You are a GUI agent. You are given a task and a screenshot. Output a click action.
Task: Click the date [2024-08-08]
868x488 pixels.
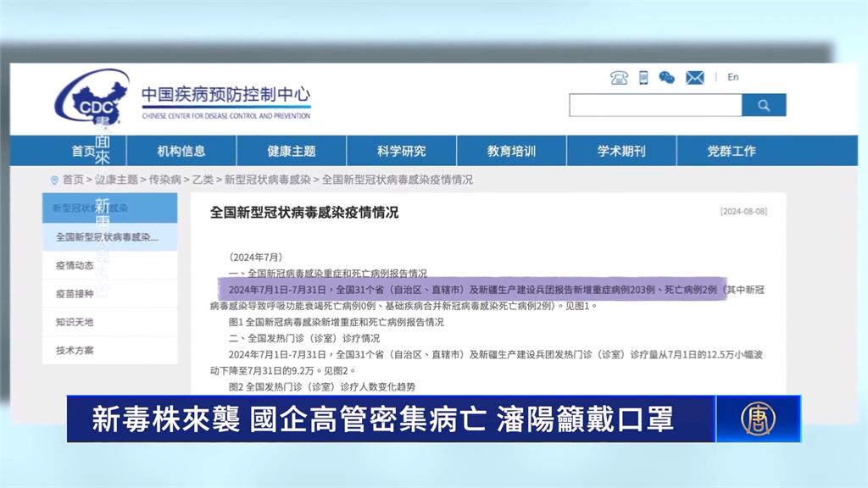(x=743, y=211)
